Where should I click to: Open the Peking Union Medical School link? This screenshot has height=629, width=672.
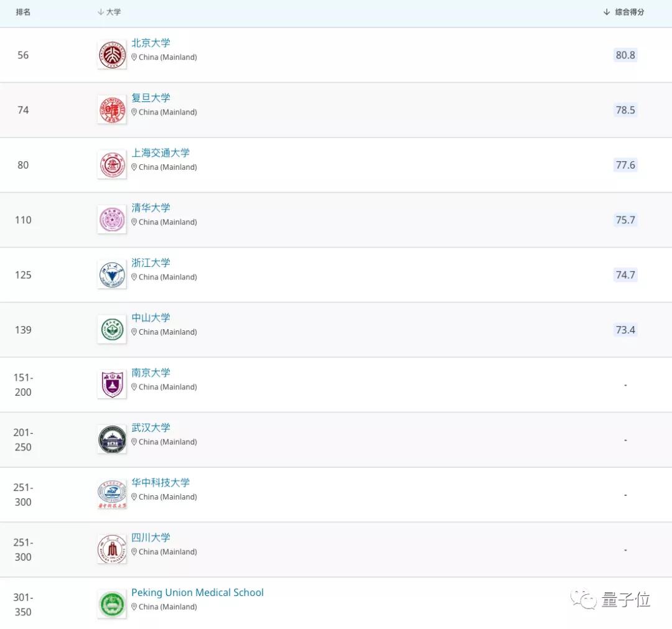(197, 592)
